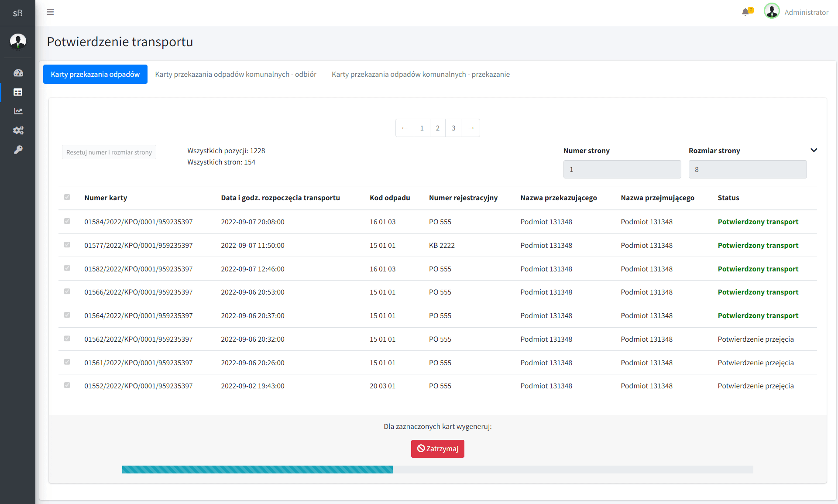
Task: Click the Administrator avatar icon
Action: 772,11
